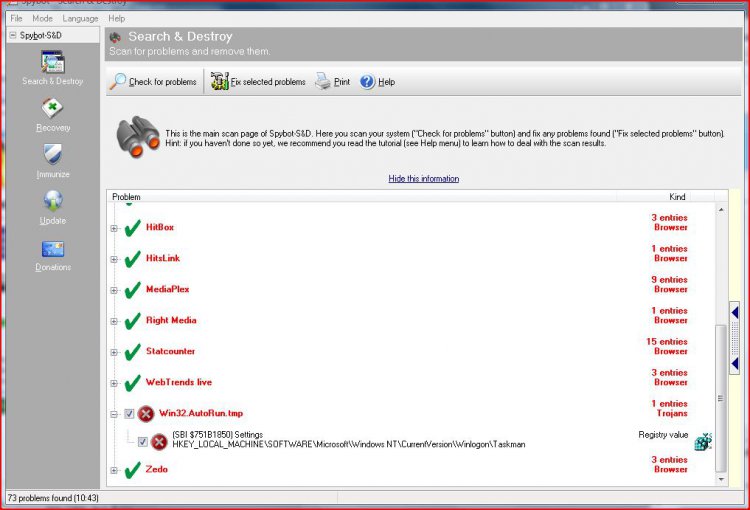Toggle the SBI Settings registry entry checkbox
The image size is (750, 510).
coord(143,442)
